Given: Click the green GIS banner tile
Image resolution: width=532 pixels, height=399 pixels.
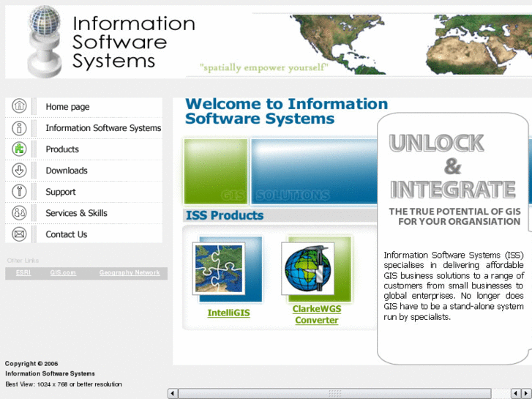Looking at the screenshot, I should pos(216,171).
